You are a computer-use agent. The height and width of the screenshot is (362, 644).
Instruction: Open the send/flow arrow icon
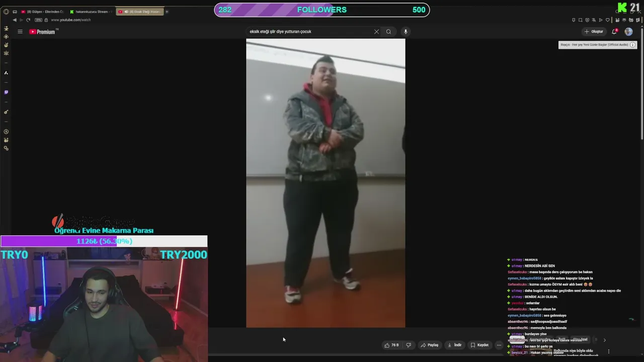pos(601,20)
